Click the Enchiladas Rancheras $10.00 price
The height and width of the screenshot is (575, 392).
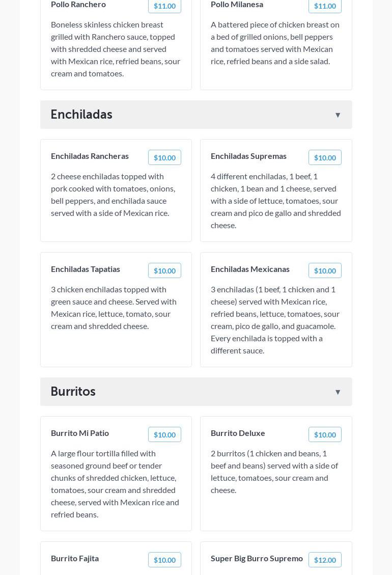pyautogui.click(x=164, y=158)
